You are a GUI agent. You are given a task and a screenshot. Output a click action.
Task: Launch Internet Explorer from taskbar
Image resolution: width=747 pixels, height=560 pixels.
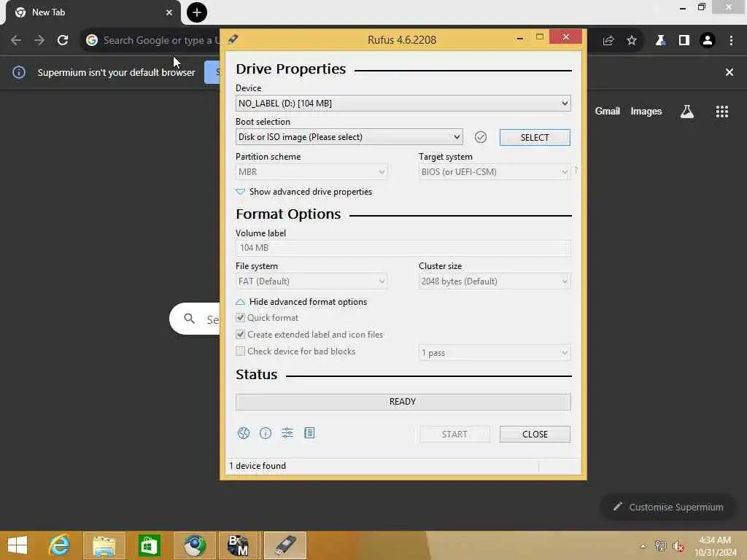point(60,545)
